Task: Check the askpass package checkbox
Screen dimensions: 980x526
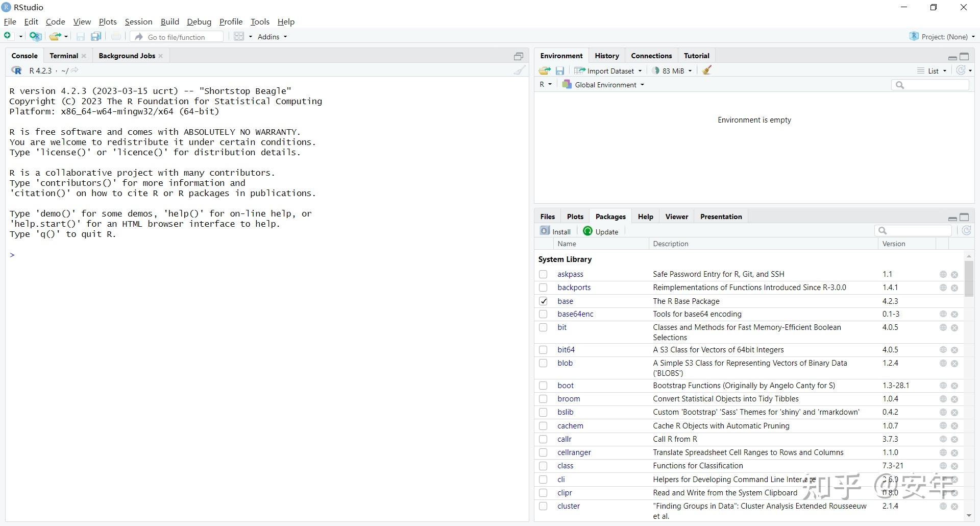Action: coord(543,274)
